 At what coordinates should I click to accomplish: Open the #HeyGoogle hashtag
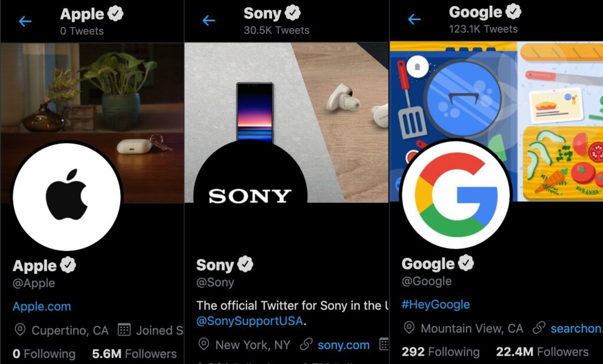coord(436,305)
